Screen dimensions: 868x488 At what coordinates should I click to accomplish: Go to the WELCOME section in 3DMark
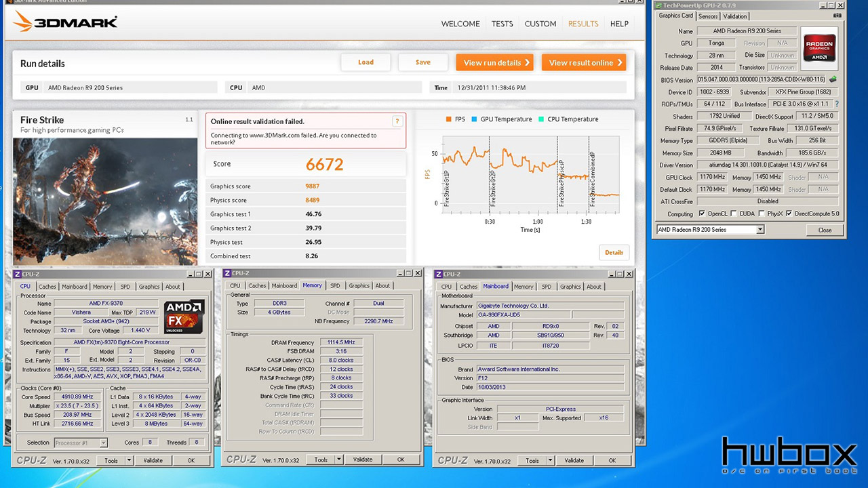pos(460,24)
